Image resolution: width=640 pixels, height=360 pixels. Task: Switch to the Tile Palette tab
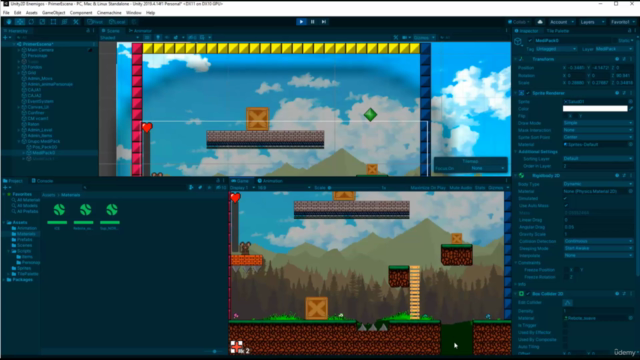[x=558, y=31]
